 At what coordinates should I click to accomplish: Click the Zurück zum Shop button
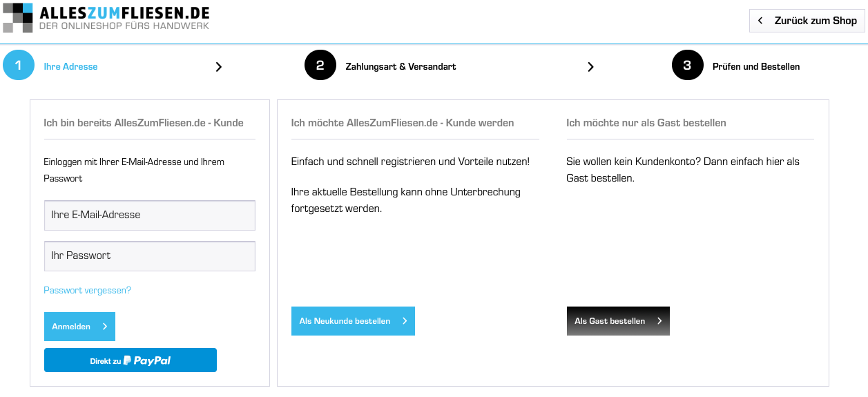807,21
